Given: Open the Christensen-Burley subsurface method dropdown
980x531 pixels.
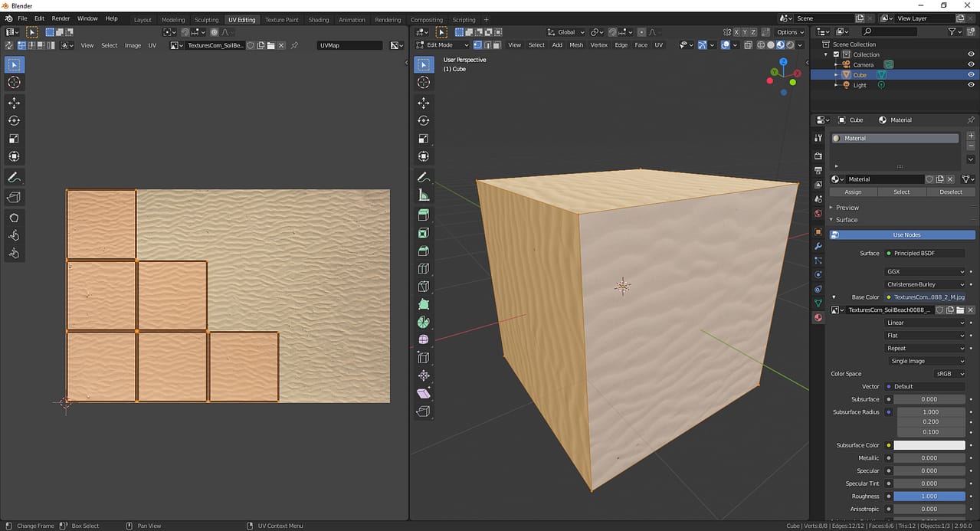Looking at the screenshot, I should (925, 284).
